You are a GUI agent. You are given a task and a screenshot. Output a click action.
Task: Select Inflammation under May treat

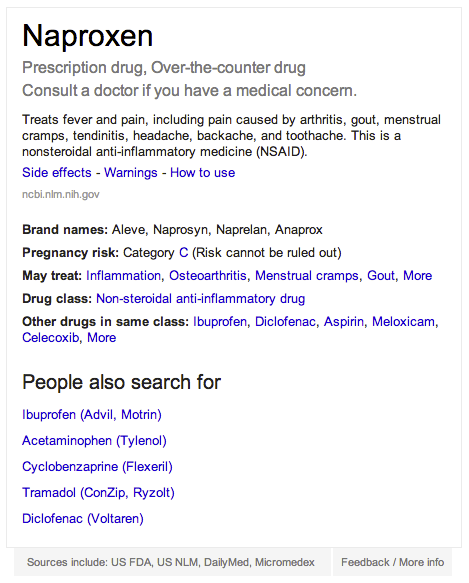click(x=123, y=276)
